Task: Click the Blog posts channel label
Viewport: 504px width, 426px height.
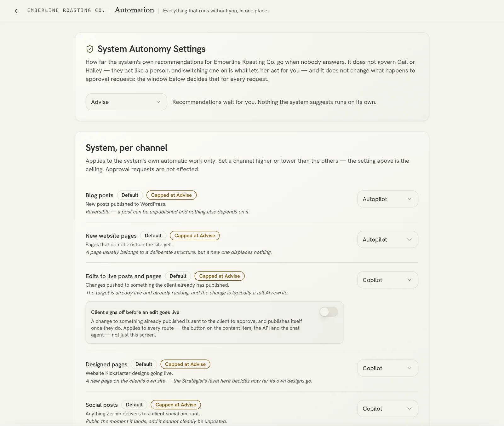Action: click(x=99, y=195)
